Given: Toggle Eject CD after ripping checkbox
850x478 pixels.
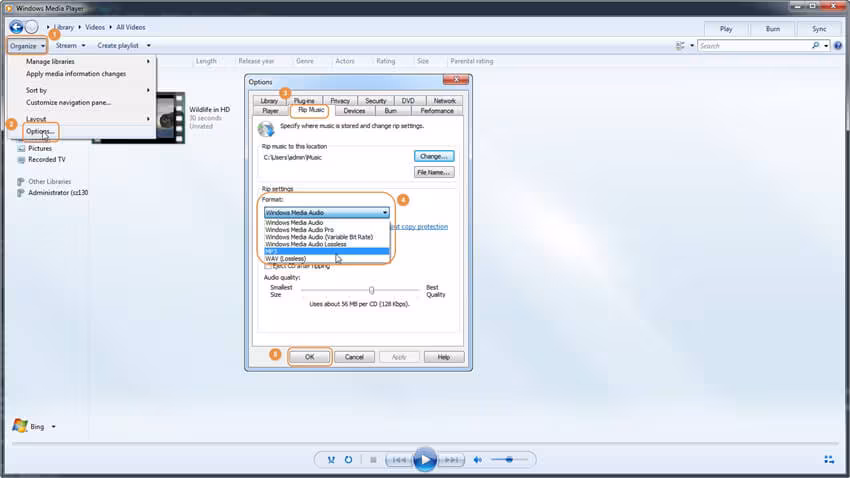Looking at the screenshot, I should (x=268, y=266).
